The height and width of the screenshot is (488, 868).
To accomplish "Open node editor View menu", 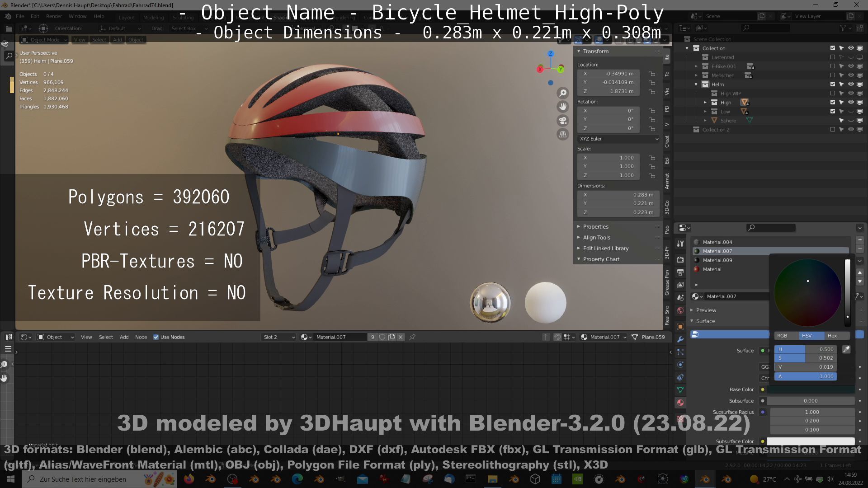I will (x=86, y=337).
